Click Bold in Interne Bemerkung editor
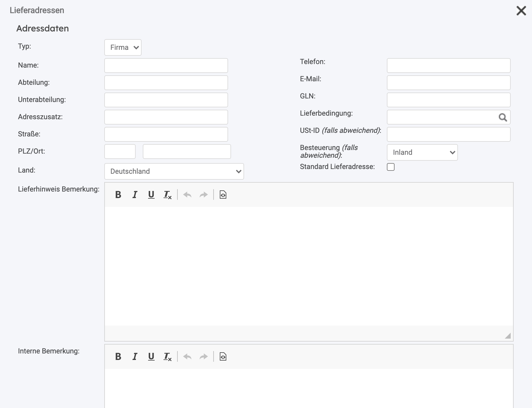This screenshot has width=532, height=408. (x=118, y=357)
